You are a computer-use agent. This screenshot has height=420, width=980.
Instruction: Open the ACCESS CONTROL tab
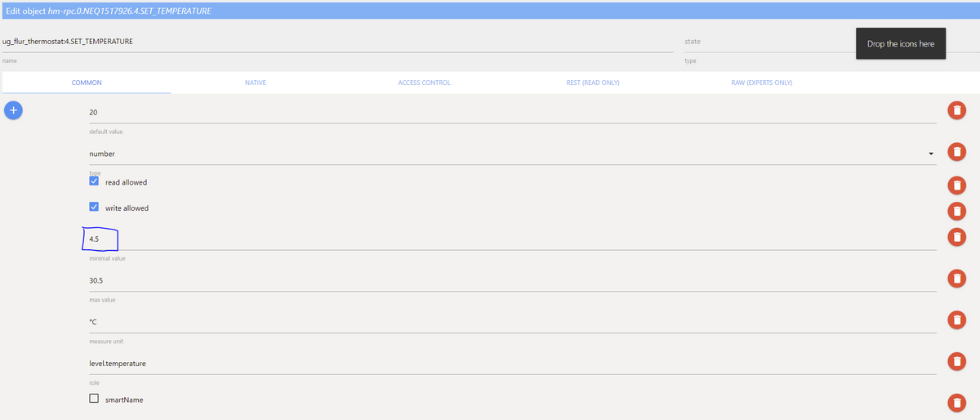pyautogui.click(x=424, y=83)
